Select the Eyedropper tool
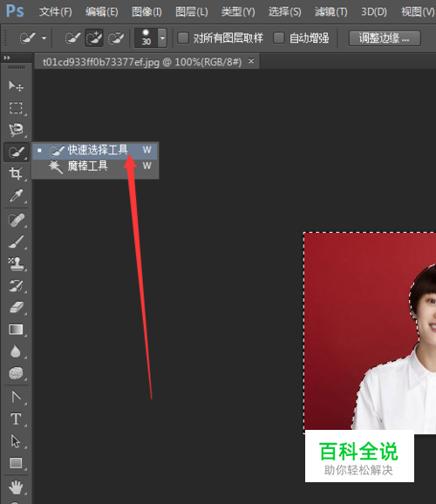Screen dimensions: 436x504 coord(16,195)
